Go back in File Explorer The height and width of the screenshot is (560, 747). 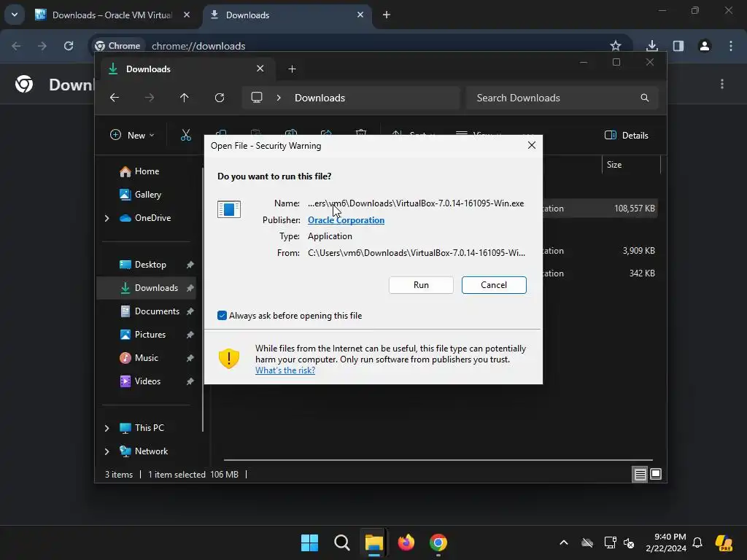click(x=115, y=98)
